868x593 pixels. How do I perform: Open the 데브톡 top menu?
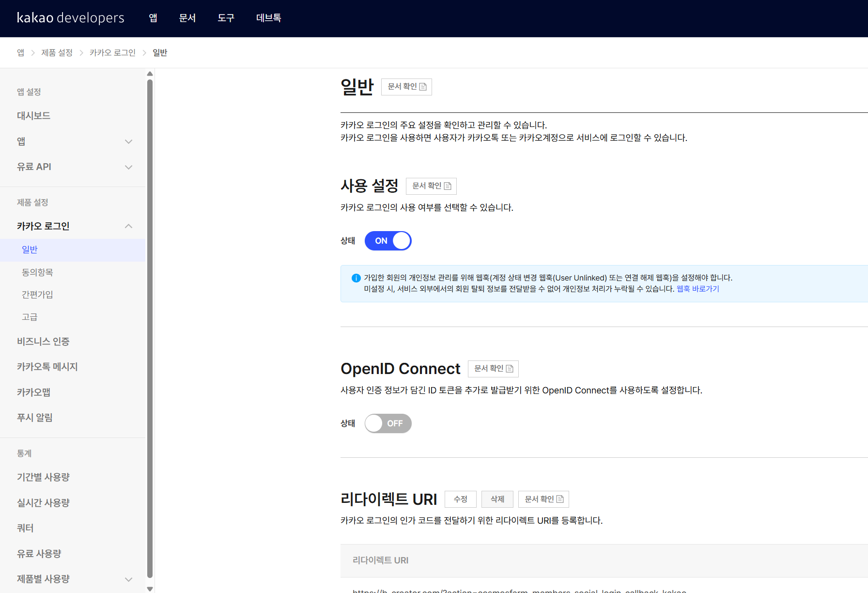click(268, 18)
